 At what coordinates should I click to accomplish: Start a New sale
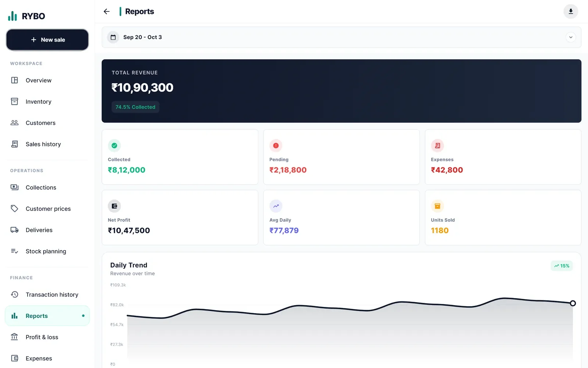click(47, 40)
